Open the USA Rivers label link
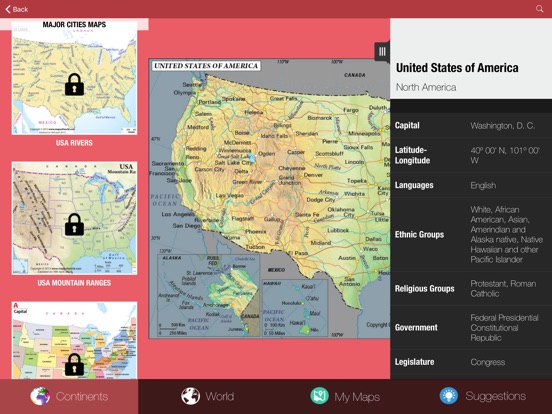This screenshot has width=552, height=414. pos(74,143)
